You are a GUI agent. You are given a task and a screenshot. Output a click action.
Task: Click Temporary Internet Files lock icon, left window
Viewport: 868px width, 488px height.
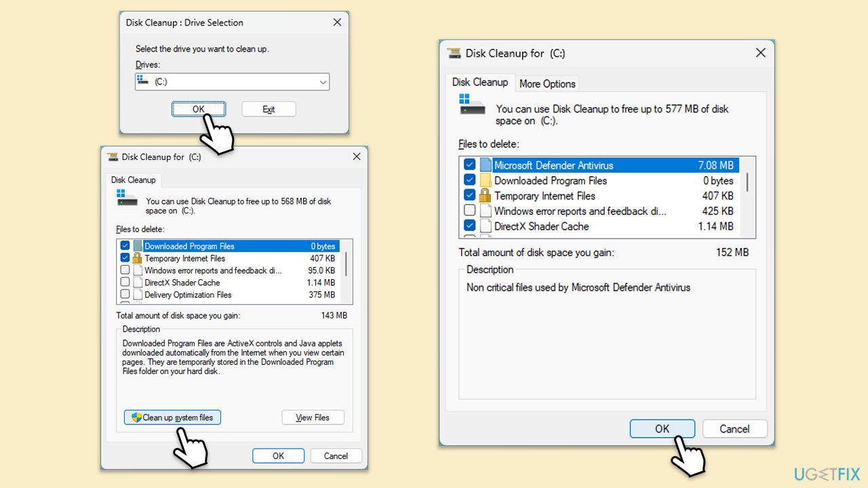(x=138, y=258)
